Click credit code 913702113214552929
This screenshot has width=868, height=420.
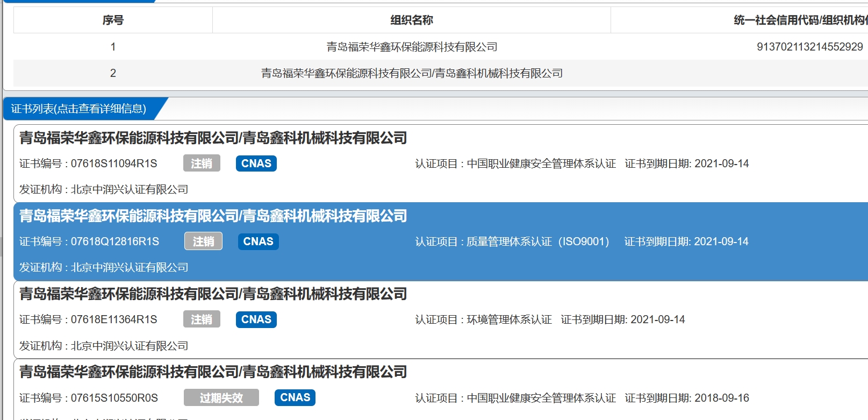tap(809, 47)
